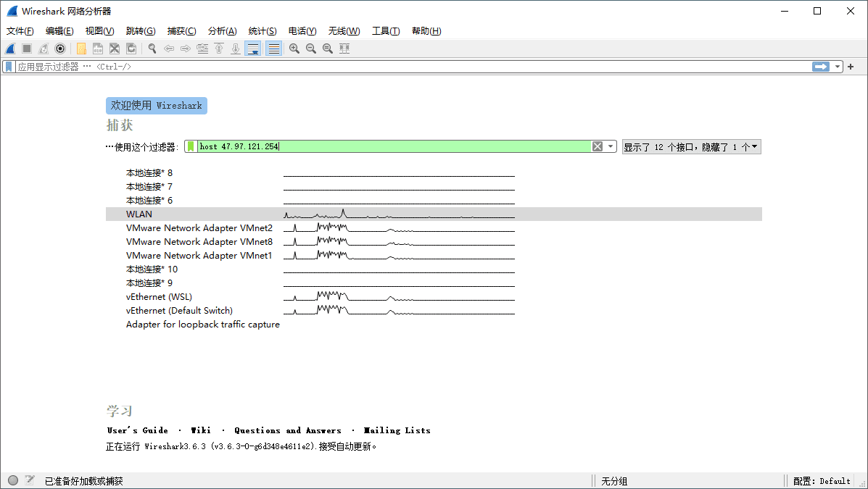Open the 统计 menu
Viewport: 868px width, 489px height.
pyautogui.click(x=262, y=30)
